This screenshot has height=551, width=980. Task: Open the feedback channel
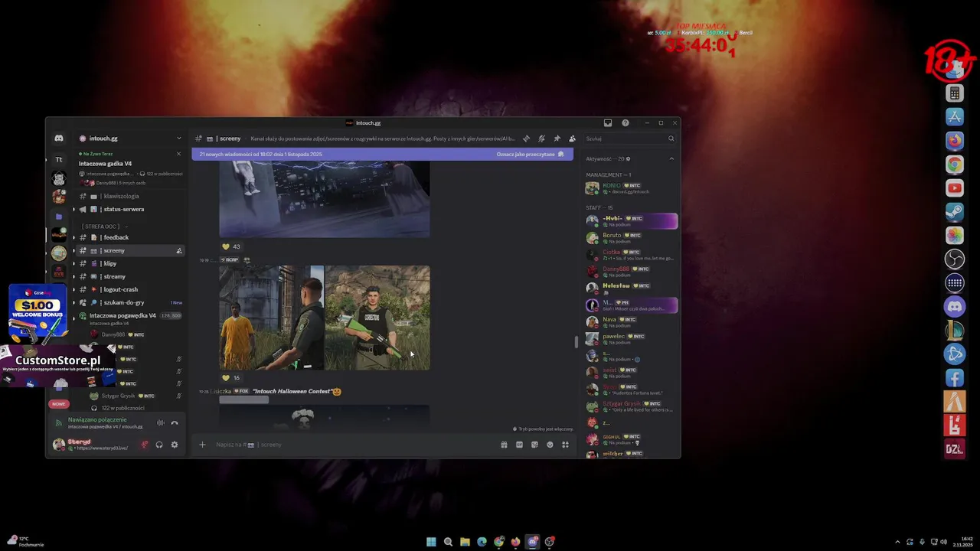coord(129,238)
